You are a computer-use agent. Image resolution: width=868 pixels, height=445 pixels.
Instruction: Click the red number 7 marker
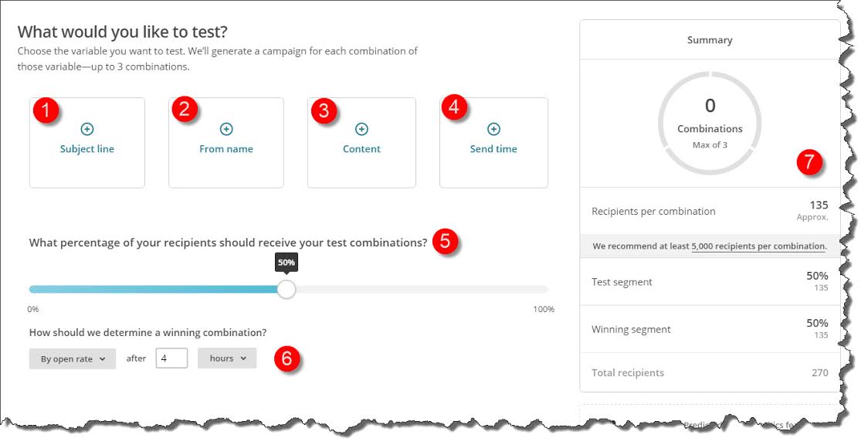point(809,163)
